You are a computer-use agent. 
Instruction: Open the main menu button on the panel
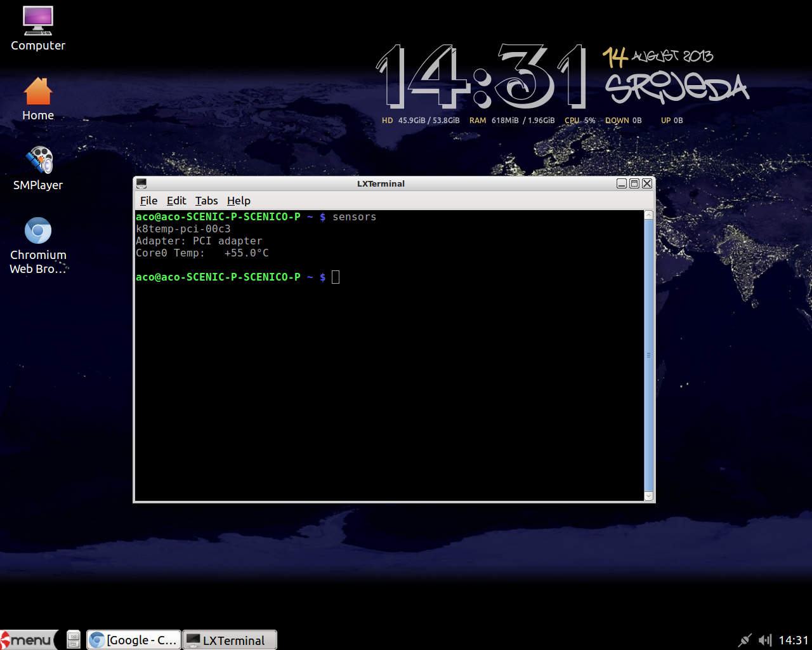29,640
